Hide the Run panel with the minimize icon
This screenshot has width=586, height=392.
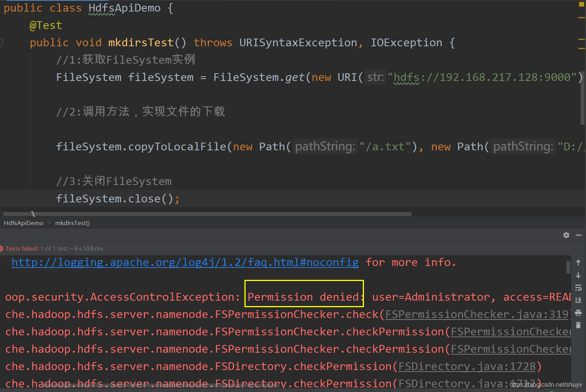point(579,235)
